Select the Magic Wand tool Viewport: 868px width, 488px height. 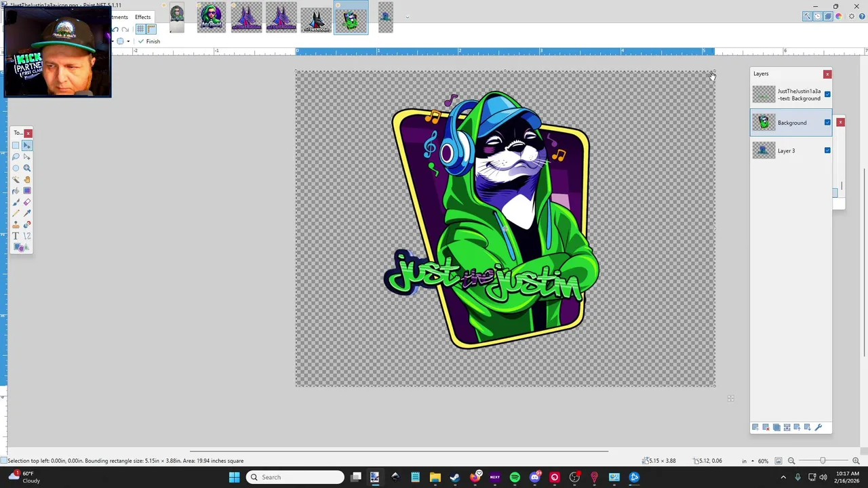(16, 180)
